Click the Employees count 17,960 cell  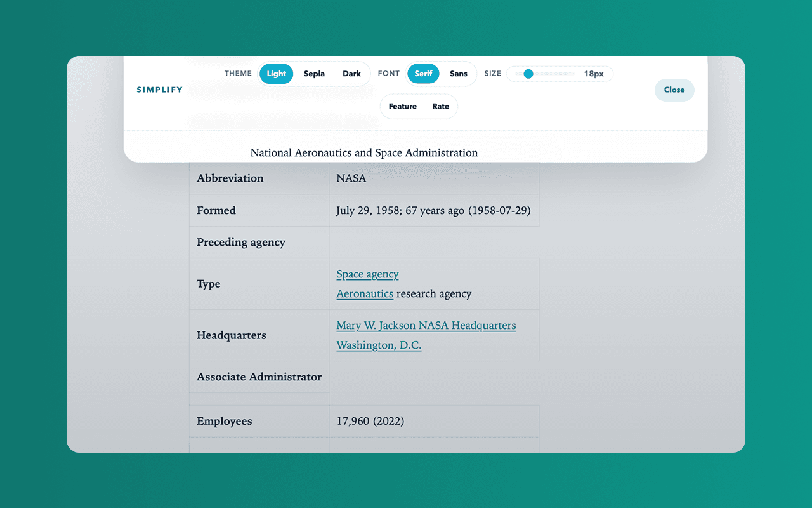tap(370, 422)
